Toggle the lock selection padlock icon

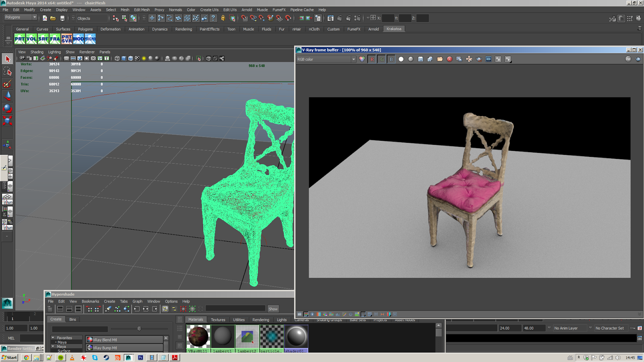(223, 18)
